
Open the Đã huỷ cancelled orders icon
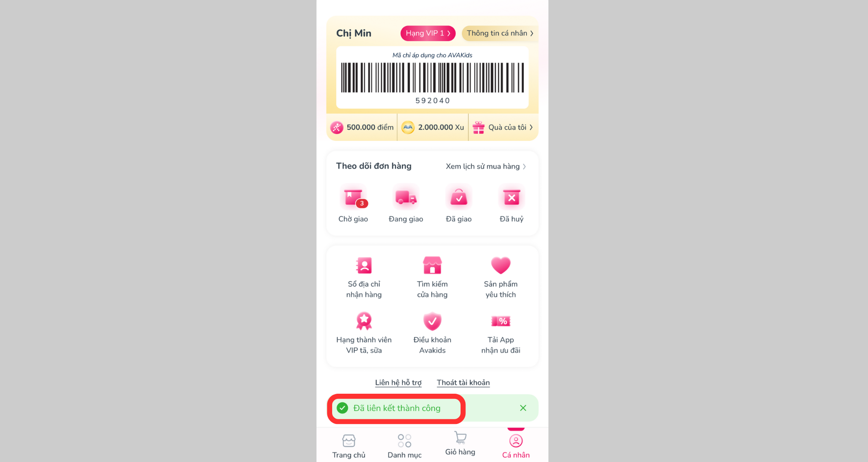pos(511,198)
